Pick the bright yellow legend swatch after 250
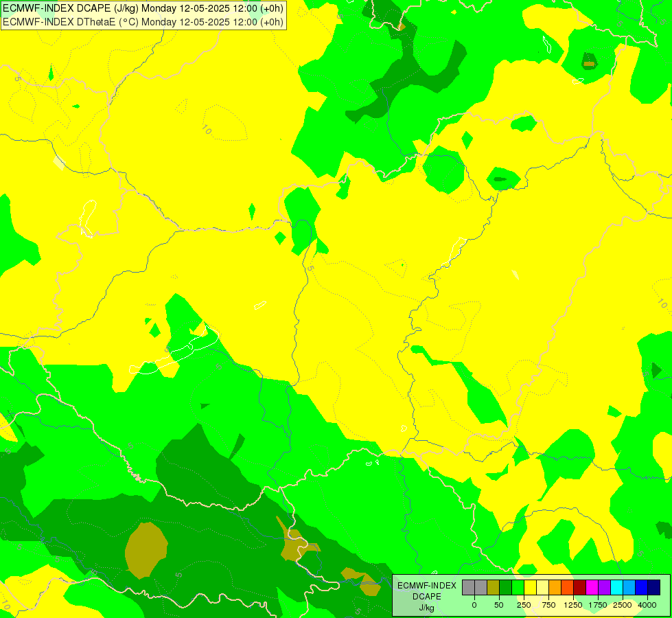 click(530, 588)
